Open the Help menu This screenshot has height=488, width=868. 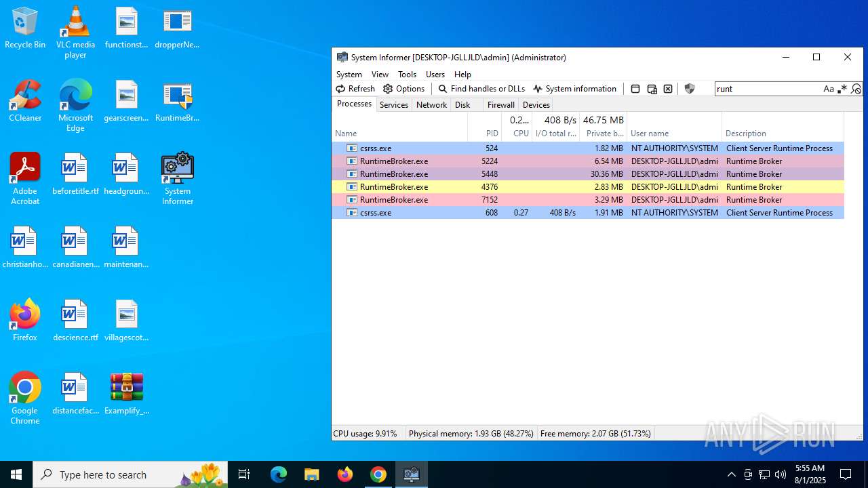point(462,75)
